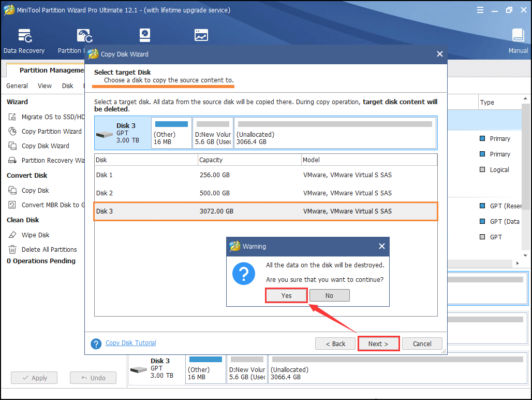The image size is (532, 400).
Task: Open the Copy Disk Tutorial link
Action: coord(130,342)
